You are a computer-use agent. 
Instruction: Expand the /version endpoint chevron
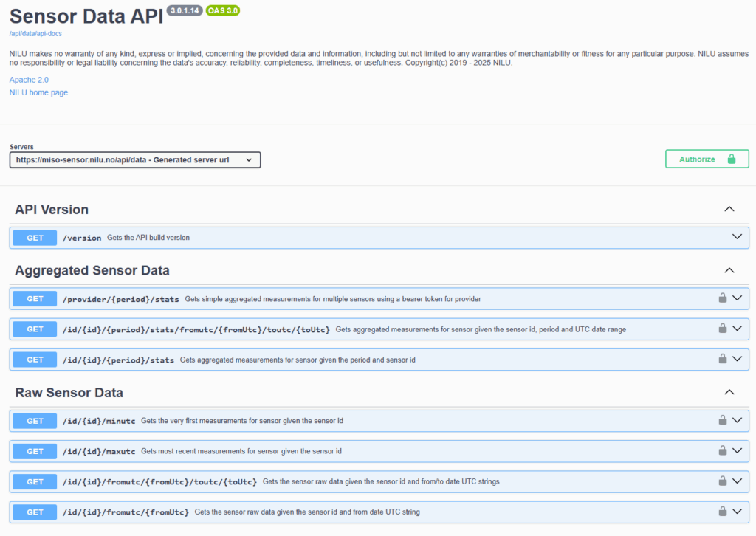point(737,237)
